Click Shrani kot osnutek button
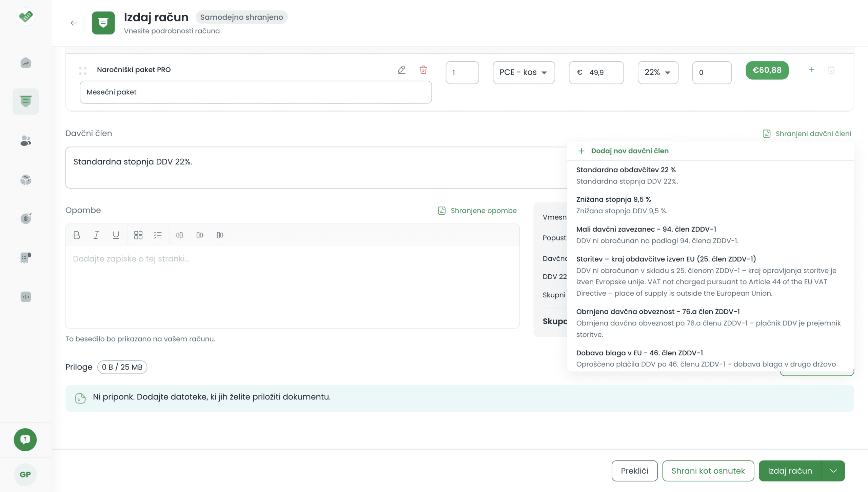The height and width of the screenshot is (492, 868). point(708,471)
